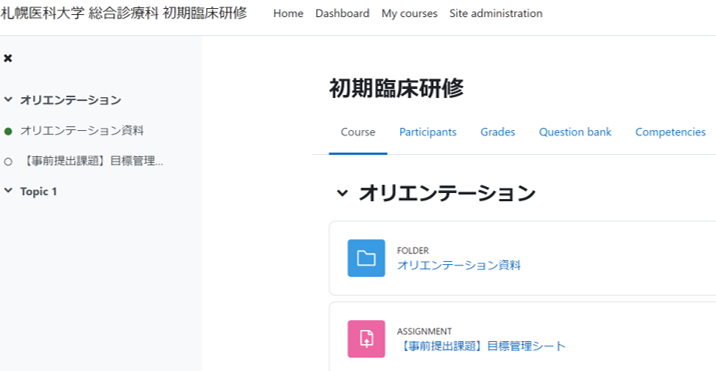Collapse the main オリエンテーション section heading chevron
Viewport: 716px width, 371px height.
tap(342, 193)
